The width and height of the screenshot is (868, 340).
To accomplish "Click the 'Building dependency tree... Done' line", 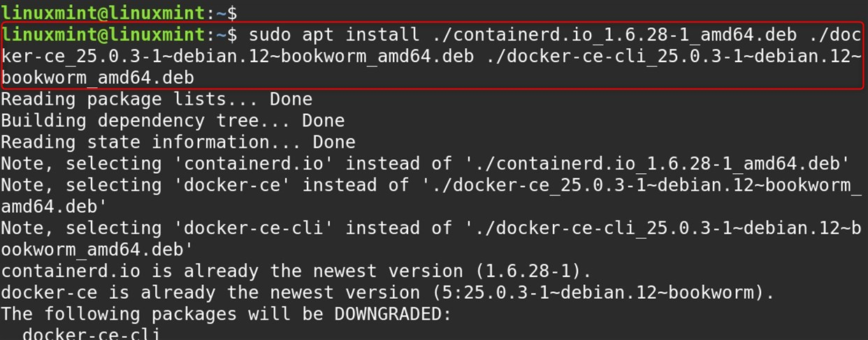I will [173, 121].
